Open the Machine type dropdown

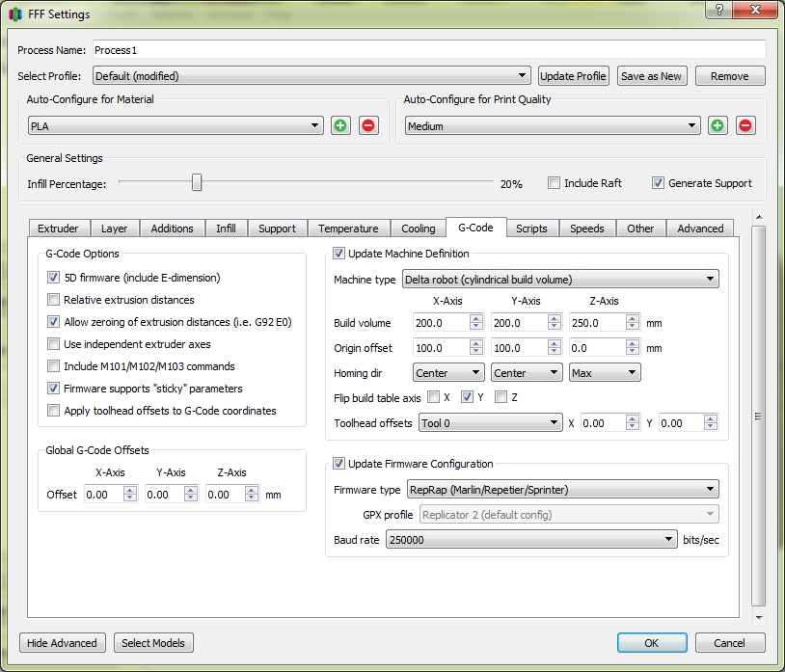pos(559,280)
